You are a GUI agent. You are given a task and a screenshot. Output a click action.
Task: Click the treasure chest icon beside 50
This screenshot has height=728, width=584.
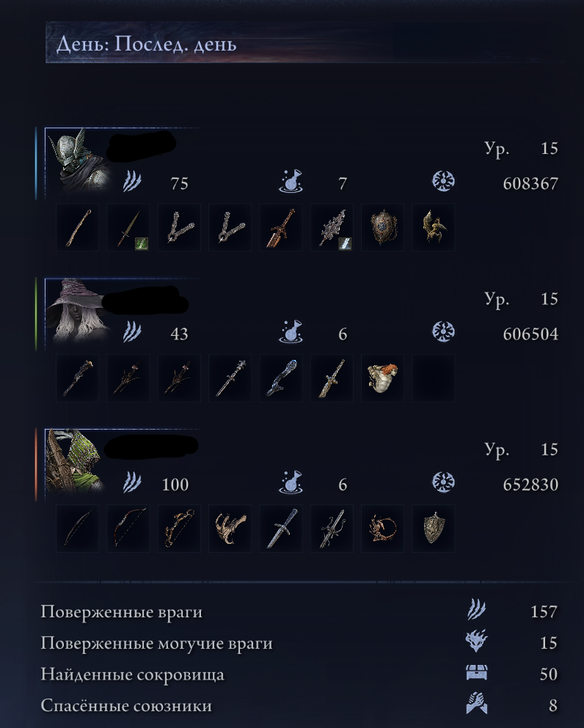pyautogui.click(x=477, y=673)
